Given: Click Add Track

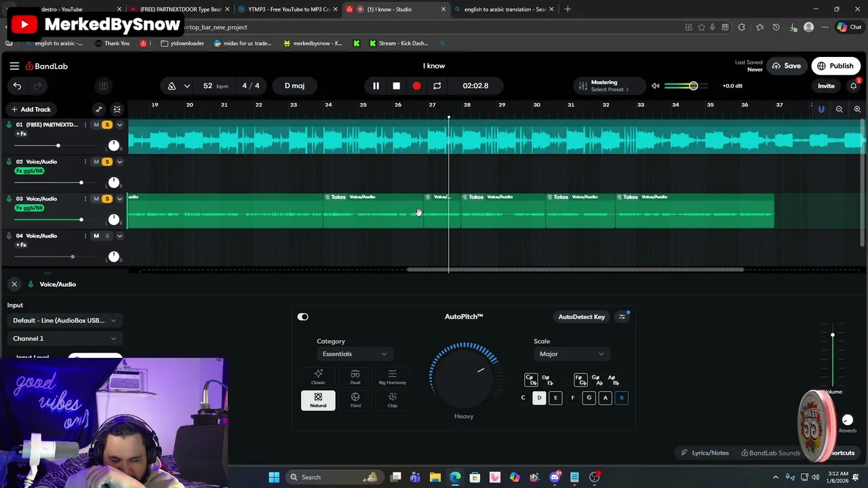Looking at the screenshot, I should 31,109.
